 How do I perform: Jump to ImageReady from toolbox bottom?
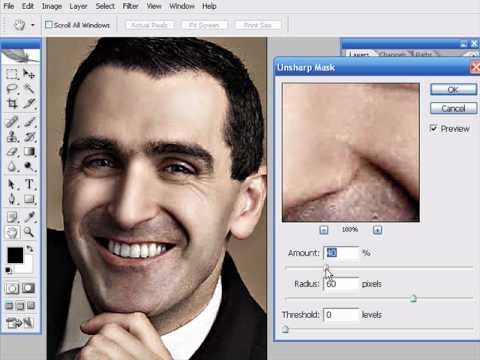(x=20, y=323)
